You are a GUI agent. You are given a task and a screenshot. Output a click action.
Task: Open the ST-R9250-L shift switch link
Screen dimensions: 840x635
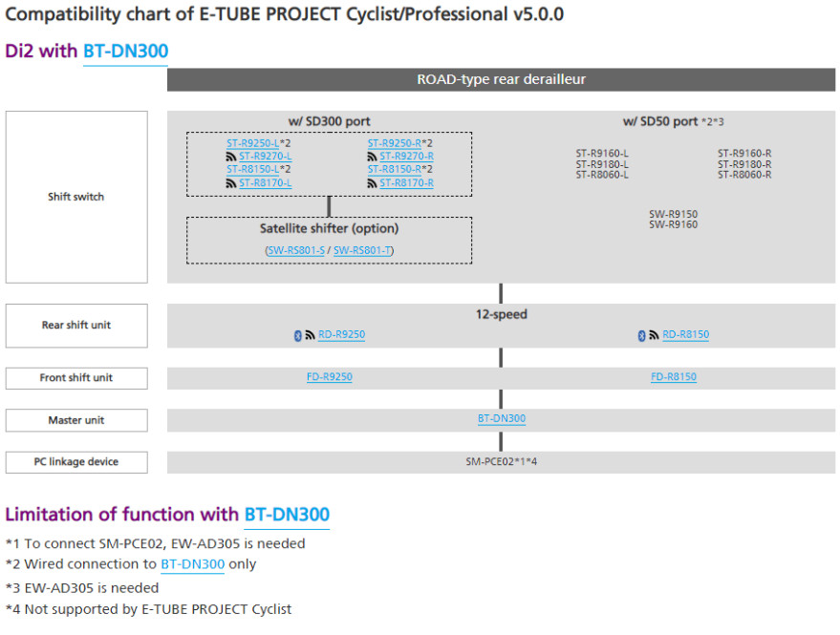point(252,143)
